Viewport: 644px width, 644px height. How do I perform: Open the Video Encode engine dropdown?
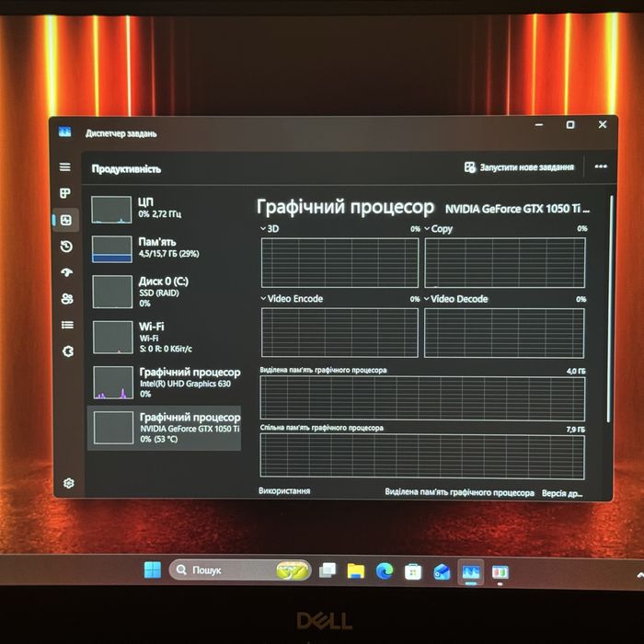pyautogui.click(x=263, y=299)
